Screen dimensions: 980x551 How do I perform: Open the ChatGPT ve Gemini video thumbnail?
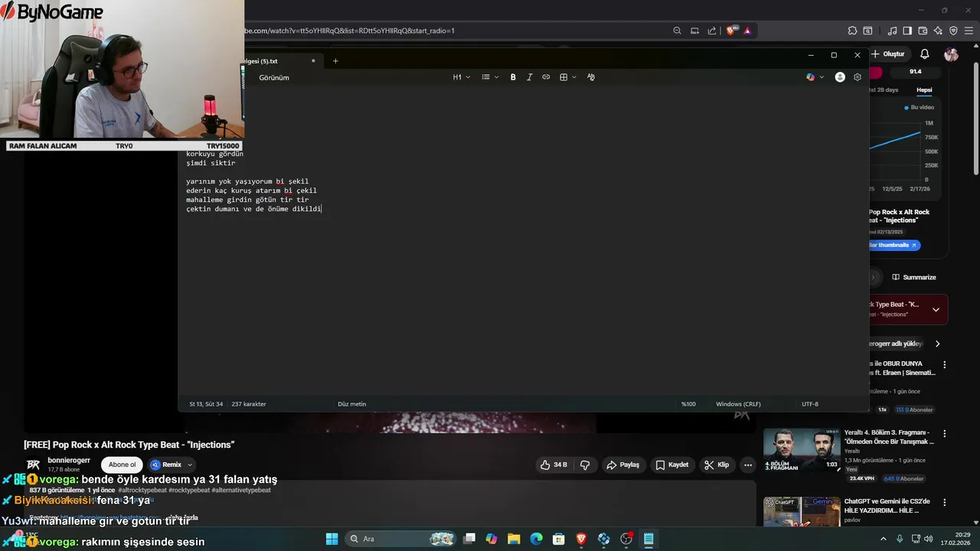click(x=802, y=512)
